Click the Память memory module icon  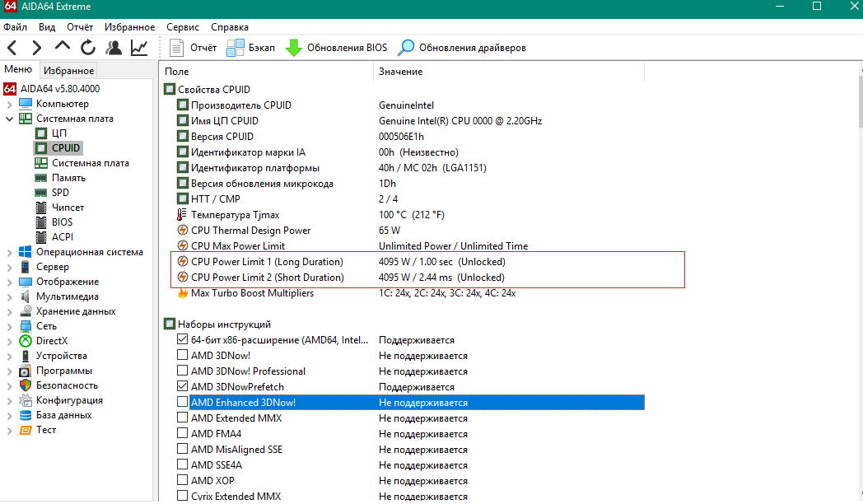40,178
